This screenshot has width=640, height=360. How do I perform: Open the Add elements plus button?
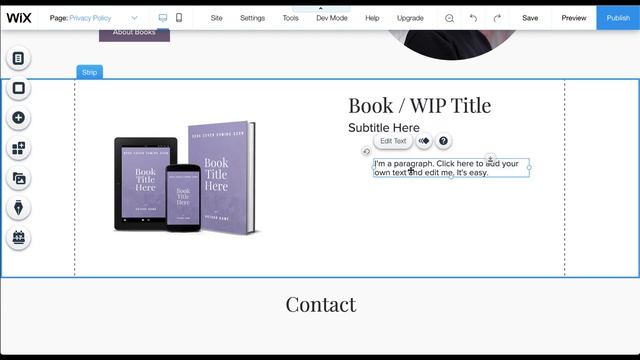pyautogui.click(x=18, y=118)
